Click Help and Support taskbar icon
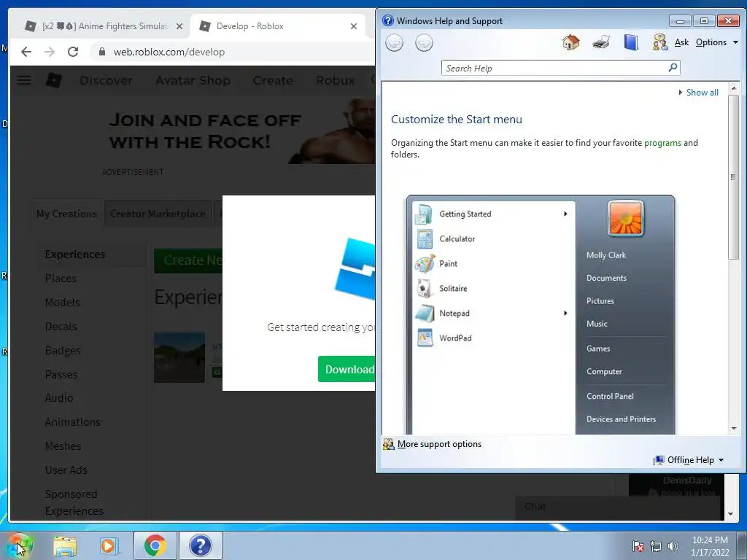747x560 pixels. pos(201,545)
